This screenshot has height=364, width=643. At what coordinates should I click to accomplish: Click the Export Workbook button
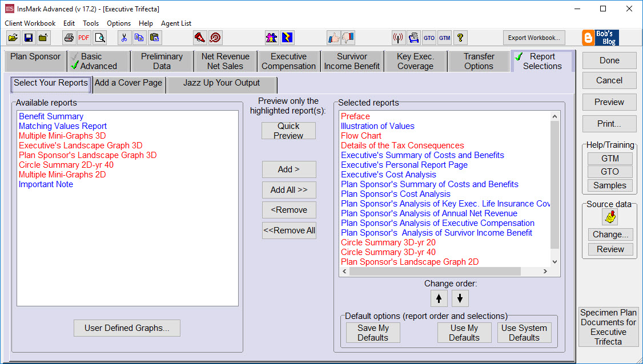coord(533,38)
